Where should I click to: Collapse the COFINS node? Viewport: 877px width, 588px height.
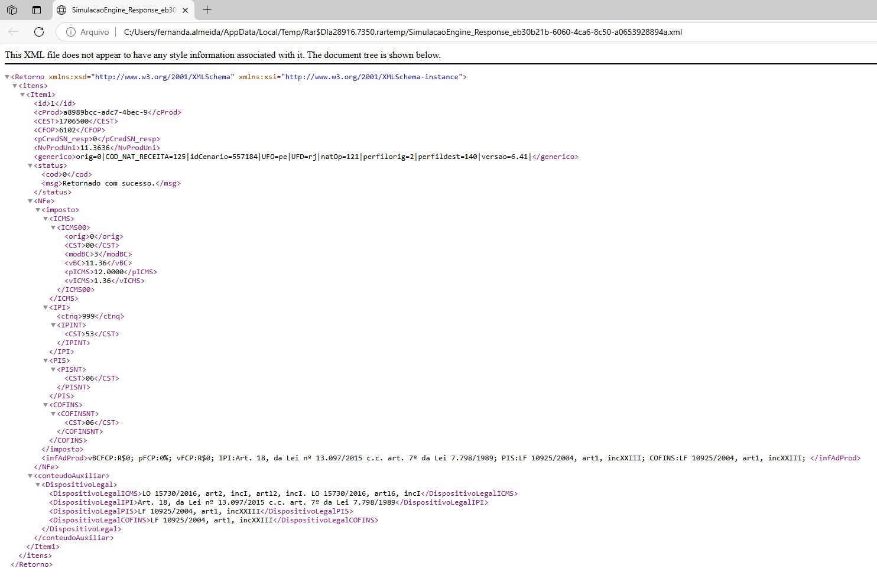[46, 405]
